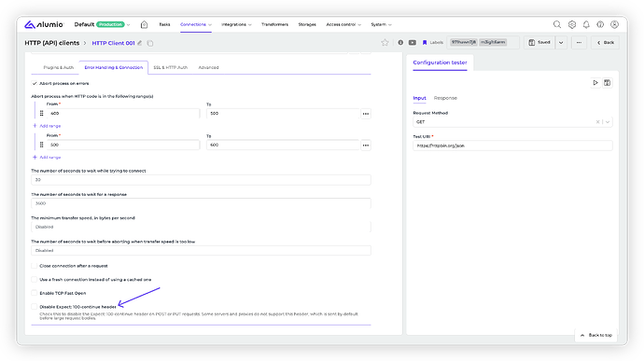Open the search magnifier icon
This screenshot has width=644, height=361.
[557, 24]
